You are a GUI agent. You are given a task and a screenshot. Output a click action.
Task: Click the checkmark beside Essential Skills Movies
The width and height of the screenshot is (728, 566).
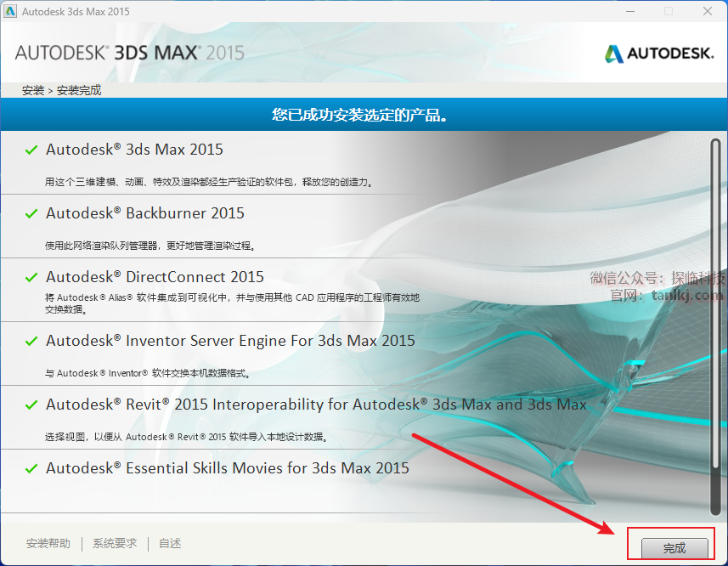coord(31,468)
